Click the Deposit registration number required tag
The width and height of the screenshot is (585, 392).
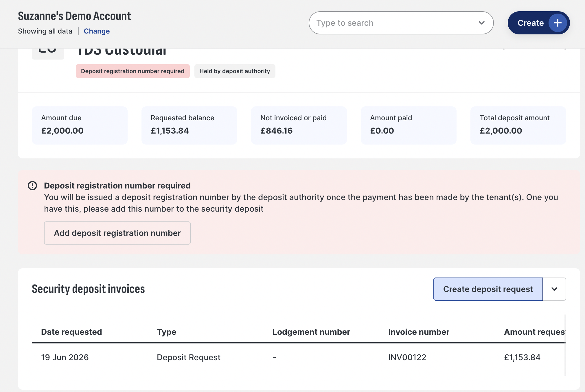pyautogui.click(x=133, y=71)
